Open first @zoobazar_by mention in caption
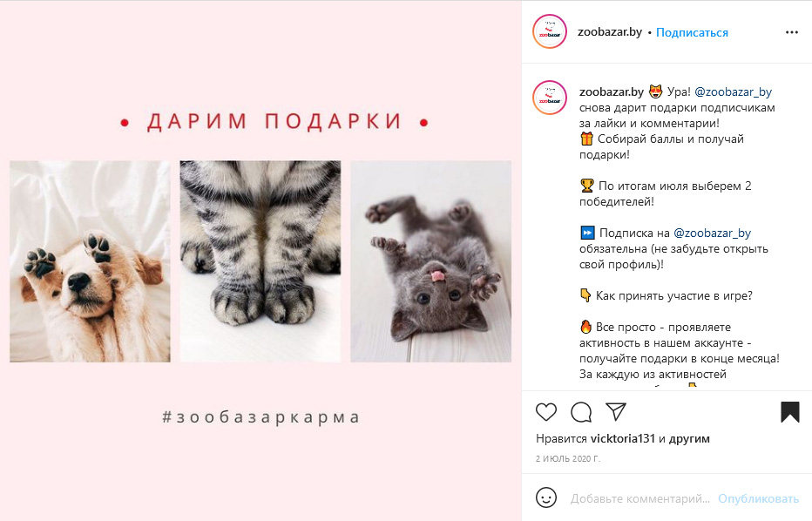The height and width of the screenshot is (521, 812). coord(733,92)
